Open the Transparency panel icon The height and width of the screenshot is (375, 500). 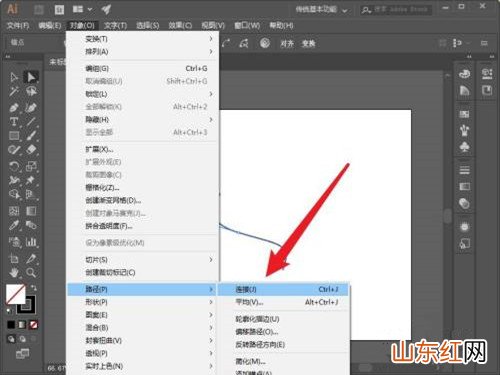pyautogui.click(x=464, y=203)
